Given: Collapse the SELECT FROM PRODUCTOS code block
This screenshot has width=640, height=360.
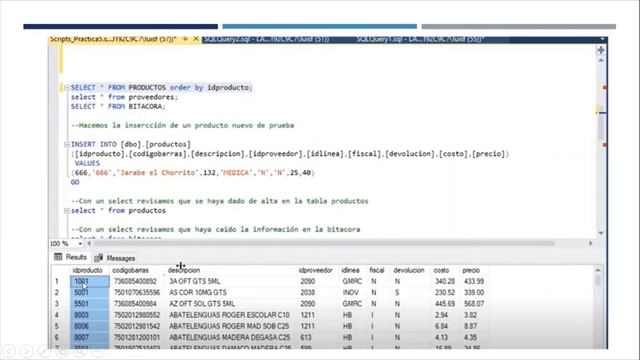Looking at the screenshot, I should 67,88.
